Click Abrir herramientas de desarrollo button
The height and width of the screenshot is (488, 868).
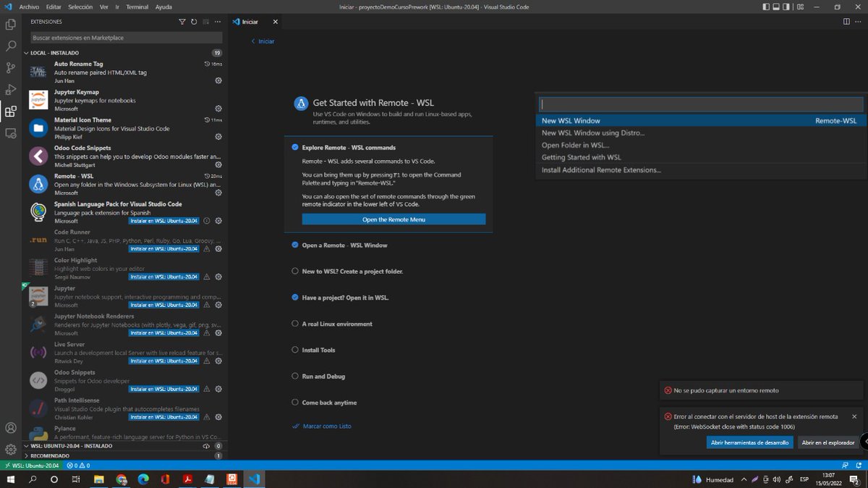point(749,442)
